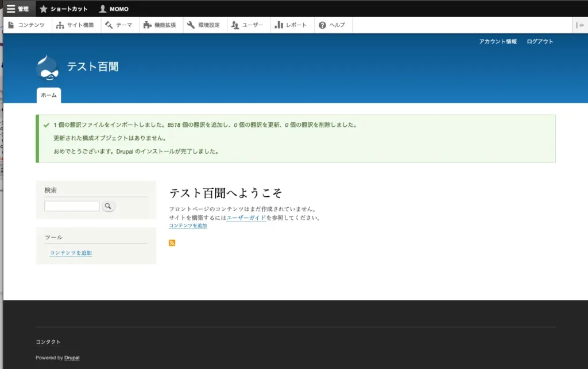
Task: Toggle the 管理 hamburger menu
Action: 18,9
